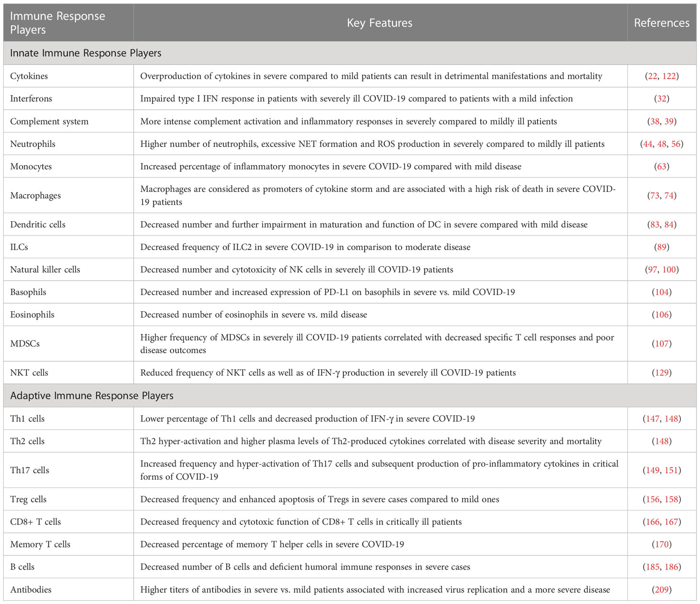
Task: Select the 'Key Features' column header
Action: pyautogui.click(x=380, y=23)
